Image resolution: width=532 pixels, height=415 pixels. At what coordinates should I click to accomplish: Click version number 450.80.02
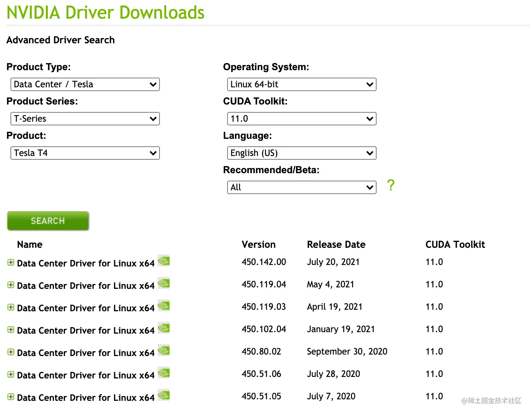click(x=262, y=352)
